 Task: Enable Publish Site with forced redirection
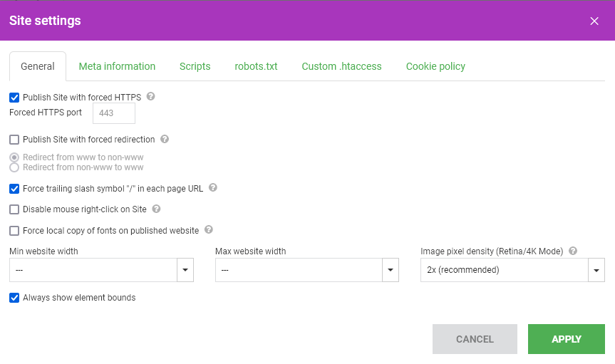pyautogui.click(x=14, y=140)
